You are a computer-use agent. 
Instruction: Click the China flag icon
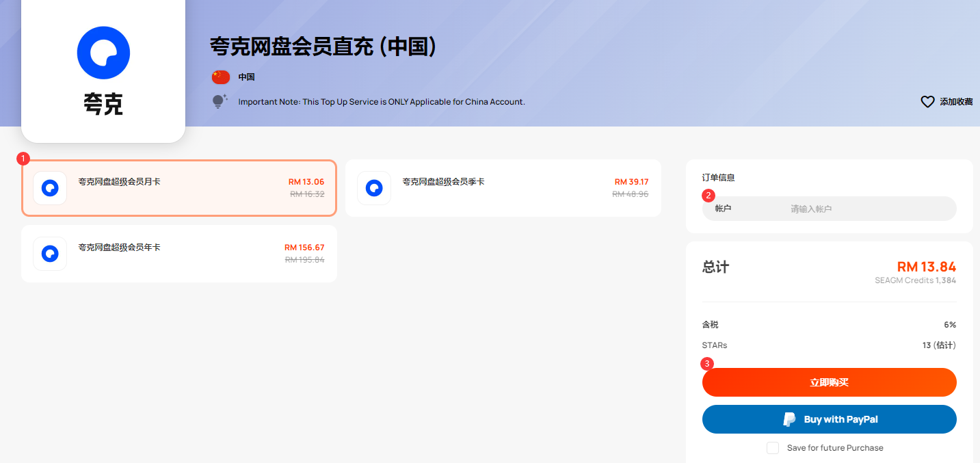[220, 77]
